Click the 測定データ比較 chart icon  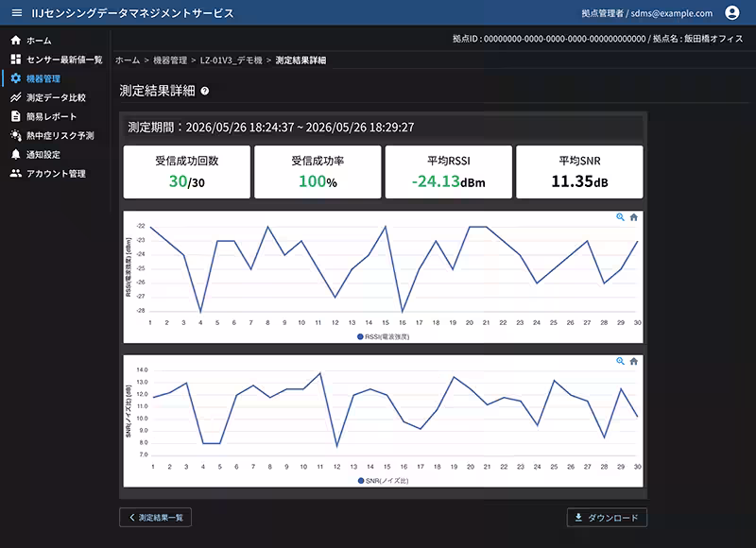click(x=16, y=97)
